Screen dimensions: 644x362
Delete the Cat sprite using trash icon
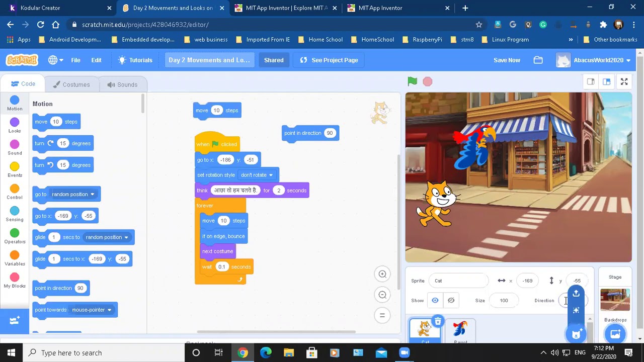pyautogui.click(x=438, y=321)
